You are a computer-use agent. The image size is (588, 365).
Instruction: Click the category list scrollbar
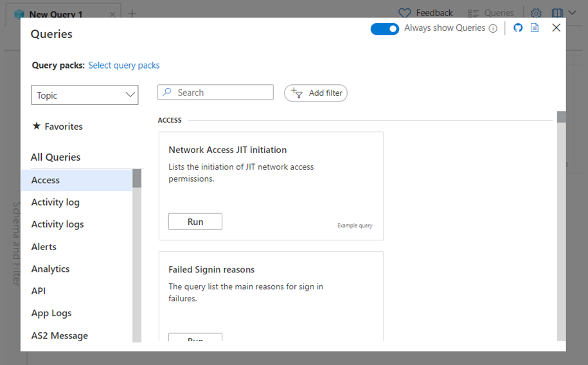point(137,257)
